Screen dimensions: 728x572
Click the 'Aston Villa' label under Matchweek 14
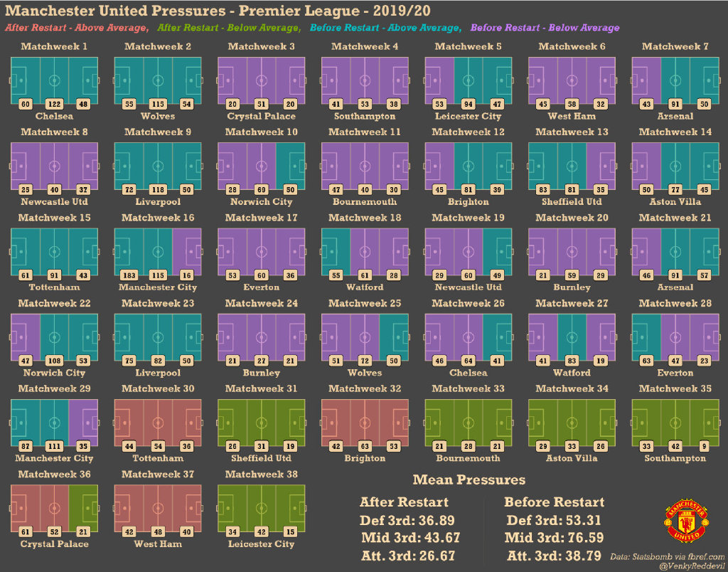(x=675, y=201)
